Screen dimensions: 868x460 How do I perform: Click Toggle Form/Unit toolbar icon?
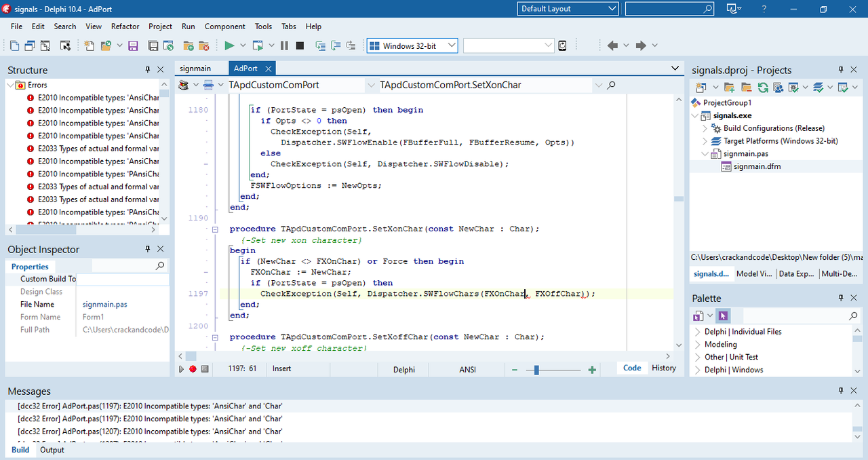[x=45, y=45]
